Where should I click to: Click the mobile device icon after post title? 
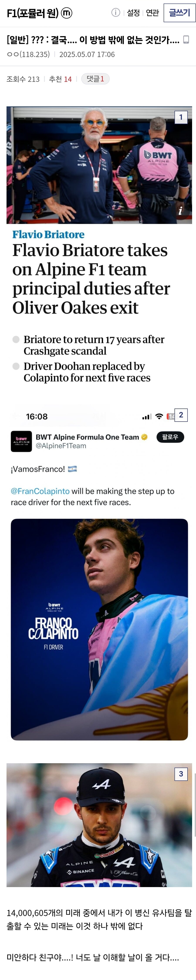pos(186,39)
